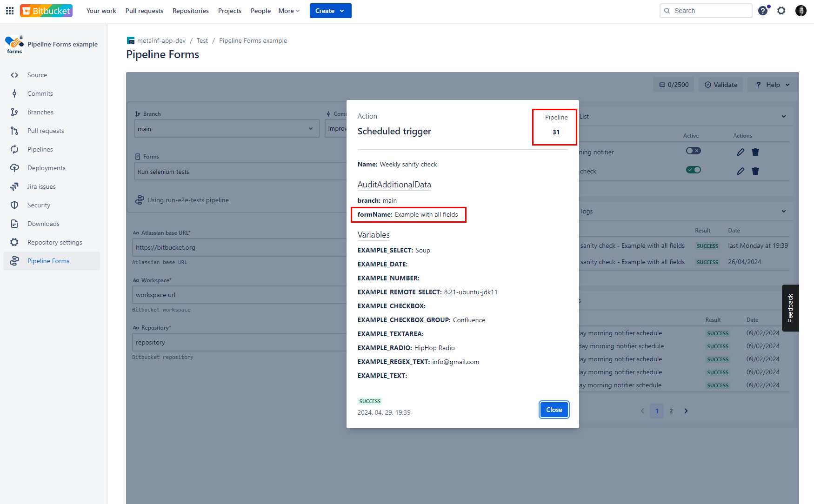
Task: Open Repositories in top navigation
Action: (x=191, y=11)
